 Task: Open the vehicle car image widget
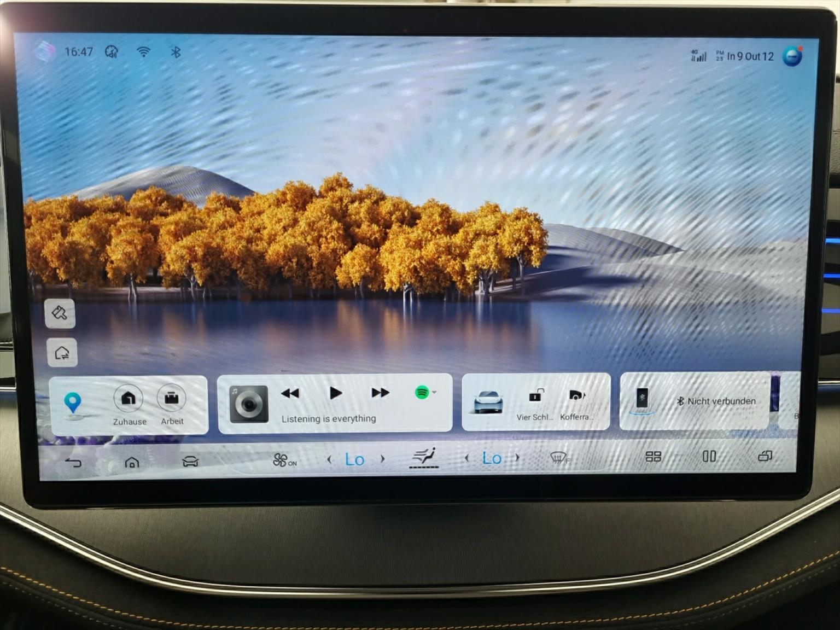tap(487, 402)
